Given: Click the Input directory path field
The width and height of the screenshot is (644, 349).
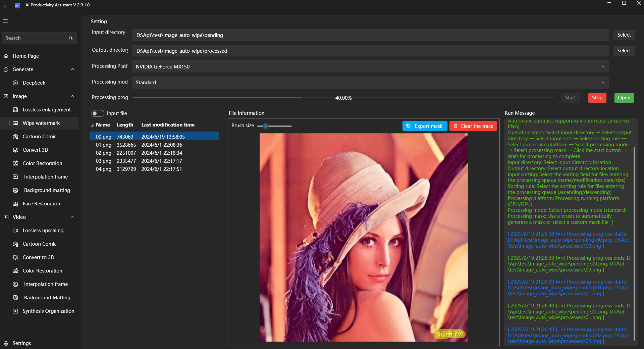Looking at the screenshot, I should pyautogui.click(x=370, y=35).
